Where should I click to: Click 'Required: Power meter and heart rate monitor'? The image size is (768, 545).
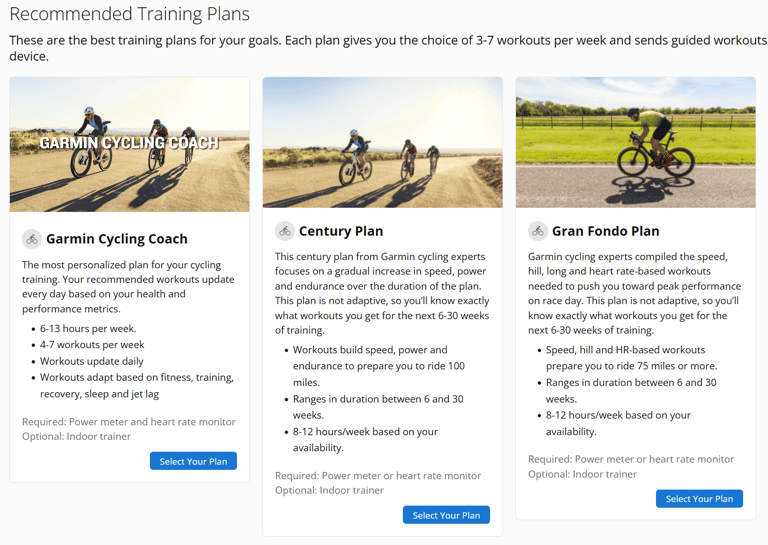pos(128,422)
